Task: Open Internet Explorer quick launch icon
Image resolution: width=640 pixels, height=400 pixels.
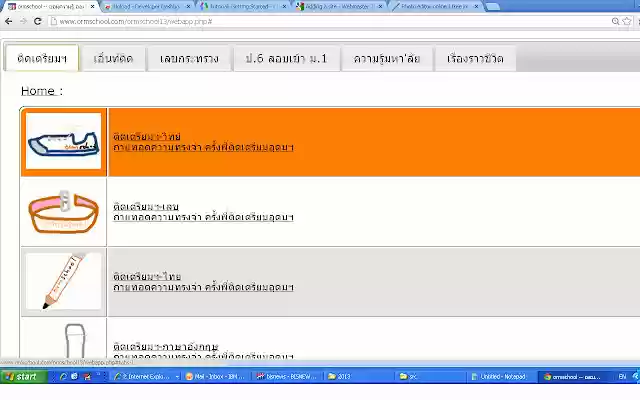Action: [63, 376]
